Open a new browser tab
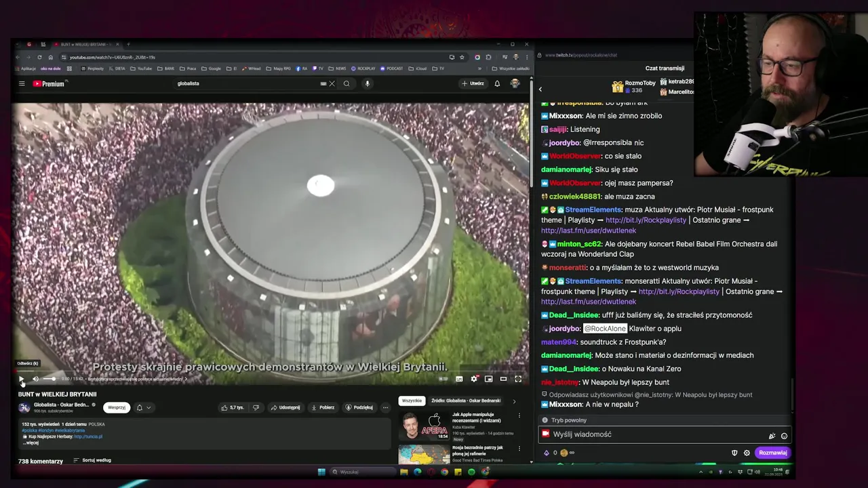 (x=128, y=44)
